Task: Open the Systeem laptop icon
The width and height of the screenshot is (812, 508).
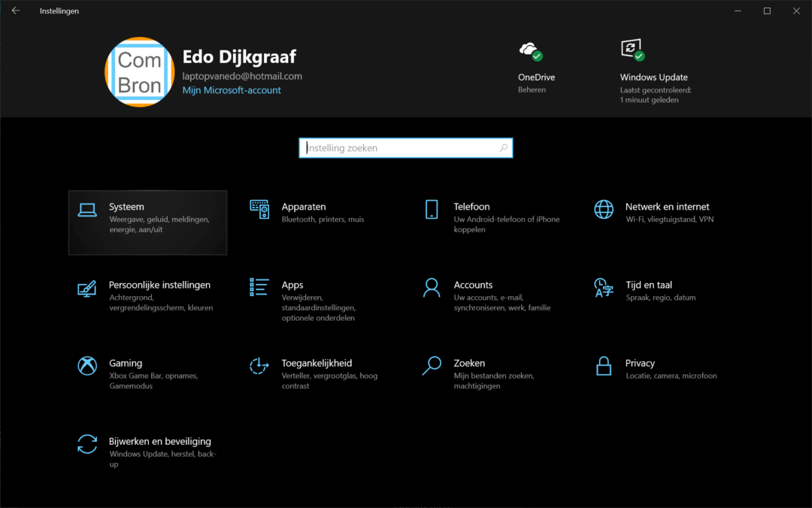Action: tap(88, 210)
